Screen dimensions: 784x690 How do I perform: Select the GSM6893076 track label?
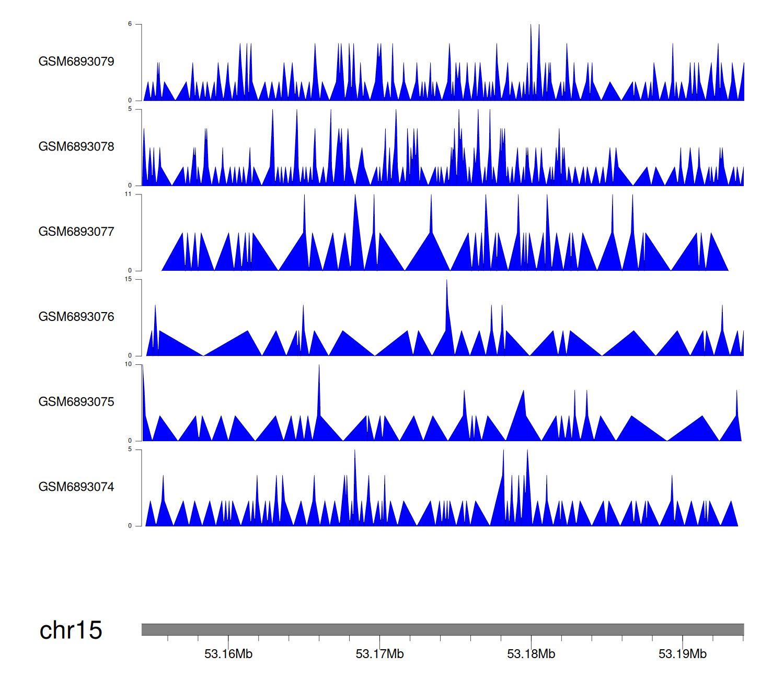click(76, 317)
